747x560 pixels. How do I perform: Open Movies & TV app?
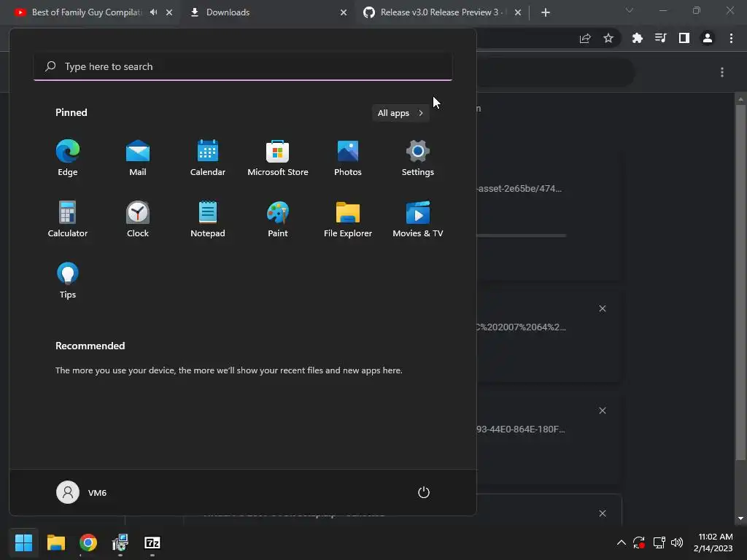click(418, 219)
